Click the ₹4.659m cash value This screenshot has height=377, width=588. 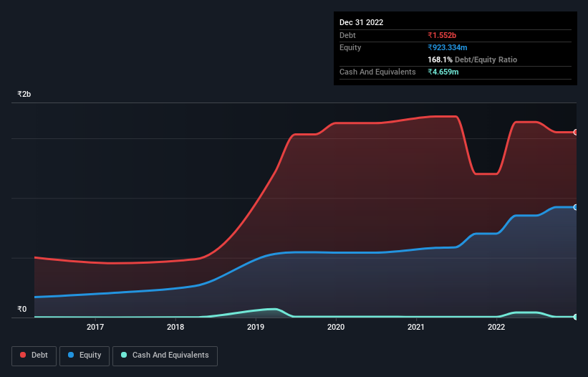(443, 72)
